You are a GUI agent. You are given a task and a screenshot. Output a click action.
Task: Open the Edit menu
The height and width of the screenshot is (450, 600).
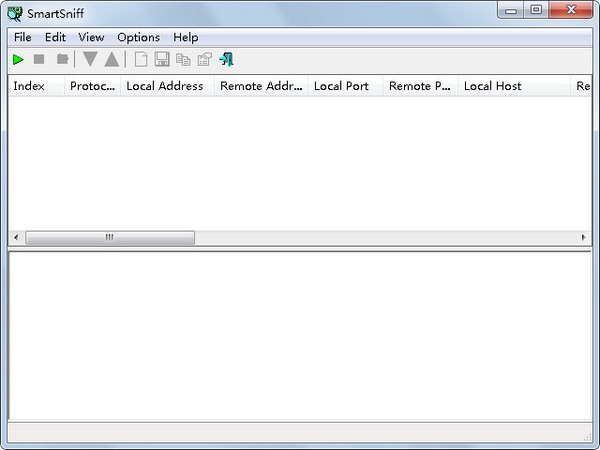pos(55,38)
